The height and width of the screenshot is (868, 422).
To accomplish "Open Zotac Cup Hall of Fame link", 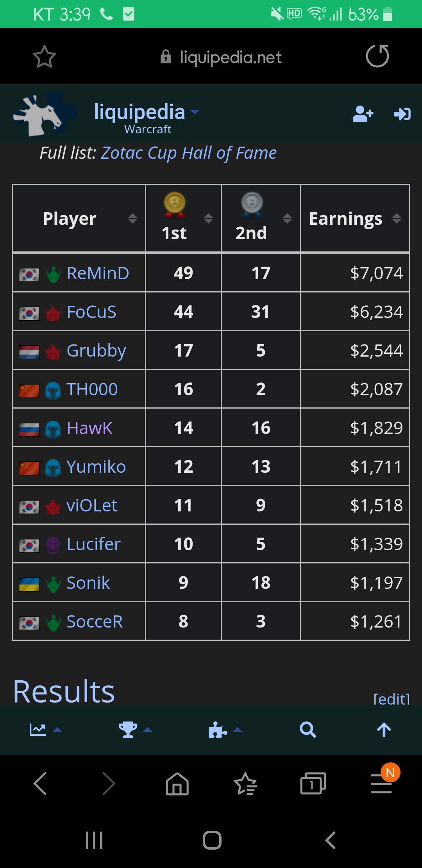I will (189, 153).
